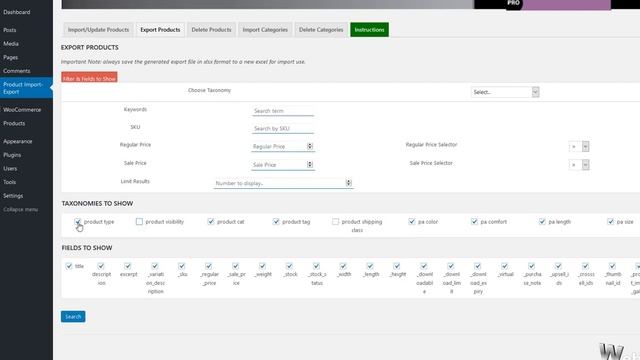Uncheck the _stock field checkbox
640x360 pixels.
tap(289, 266)
